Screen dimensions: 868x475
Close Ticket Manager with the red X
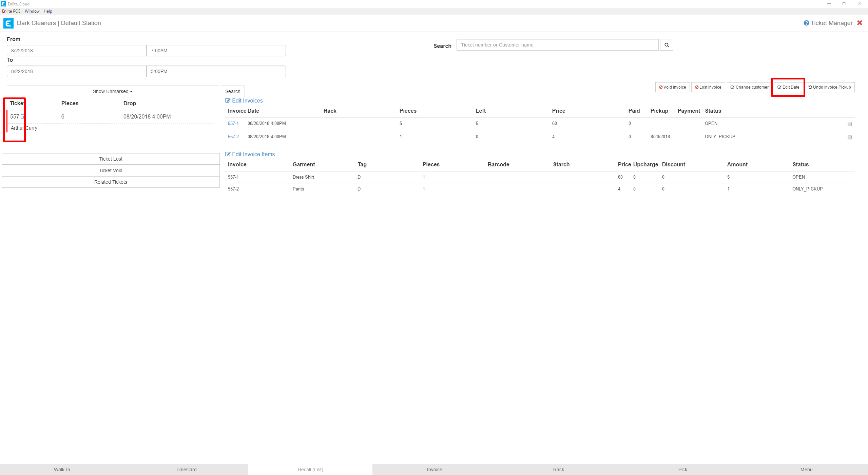pyautogui.click(x=860, y=23)
